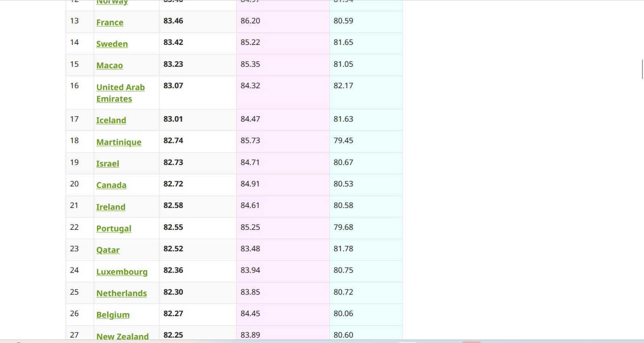The image size is (644, 343).
Task: Click Israel's female value 84.71
Action: coord(250,162)
